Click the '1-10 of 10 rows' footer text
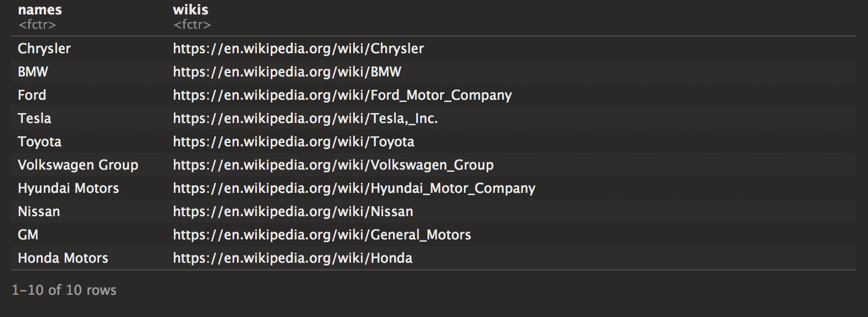The image size is (868, 317). coord(64,290)
